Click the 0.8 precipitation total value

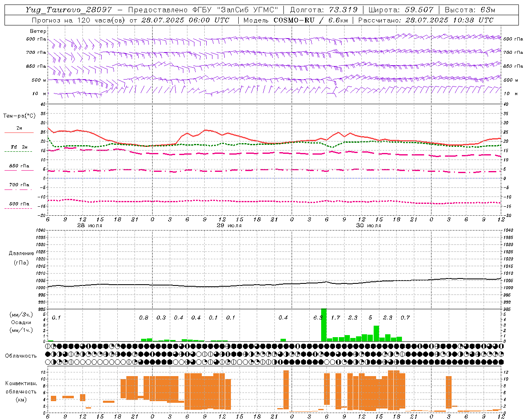(144, 318)
